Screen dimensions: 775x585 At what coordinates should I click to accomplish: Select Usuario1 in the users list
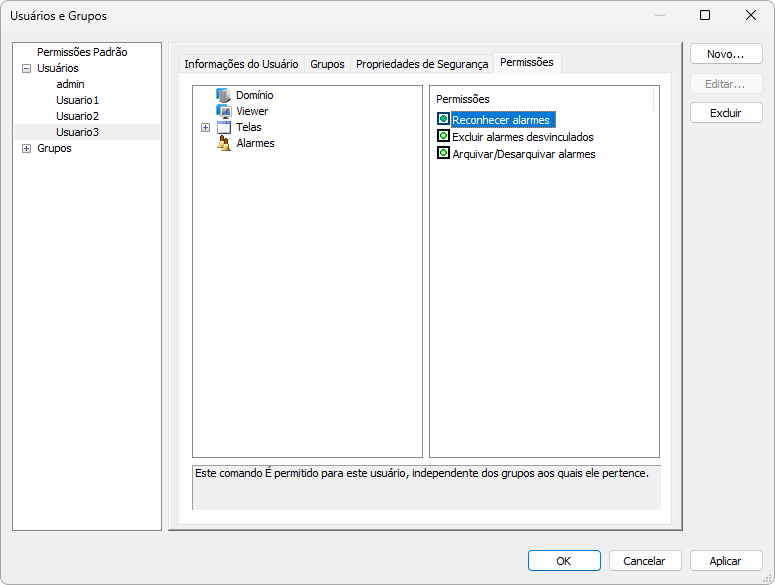tap(77, 100)
